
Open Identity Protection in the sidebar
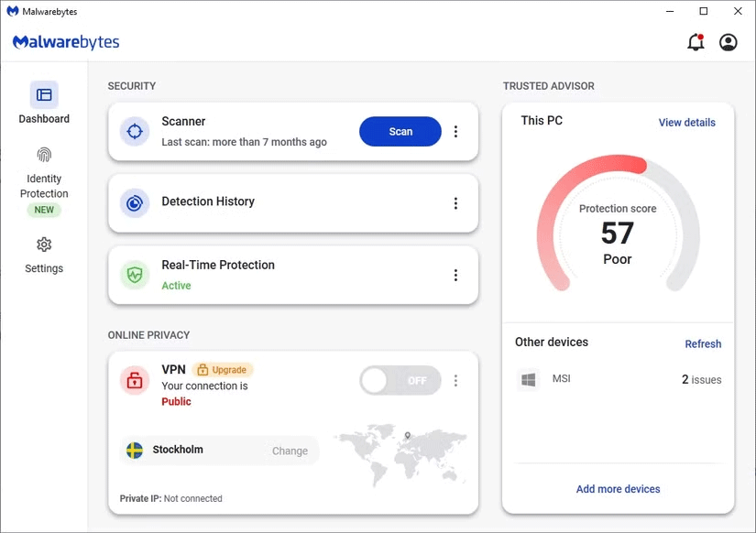(44, 179)
